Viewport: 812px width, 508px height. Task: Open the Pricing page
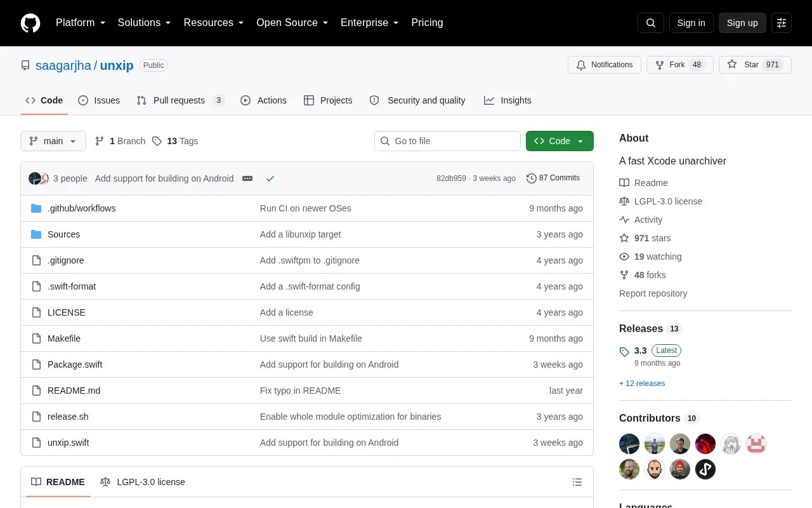coord(427,23)
